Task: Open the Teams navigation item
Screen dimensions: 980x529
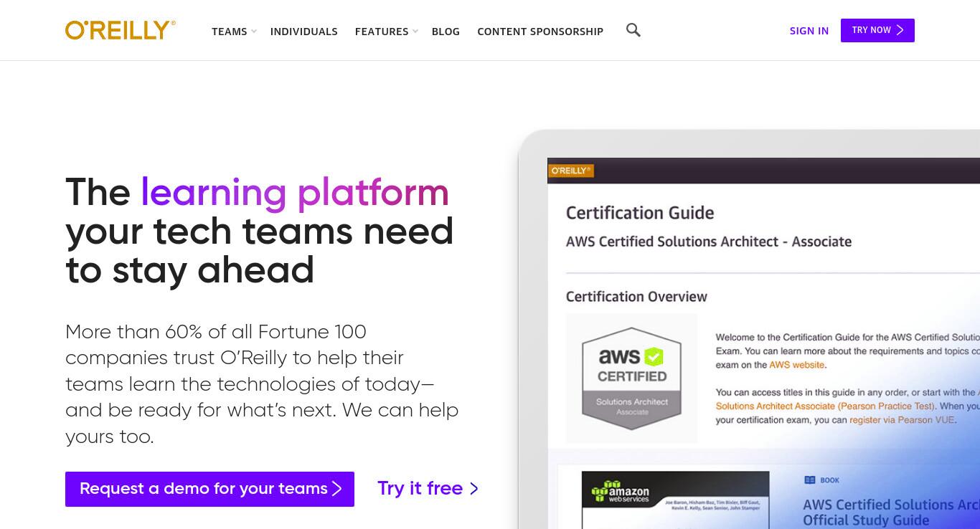Action: click(x=230, y=32)
